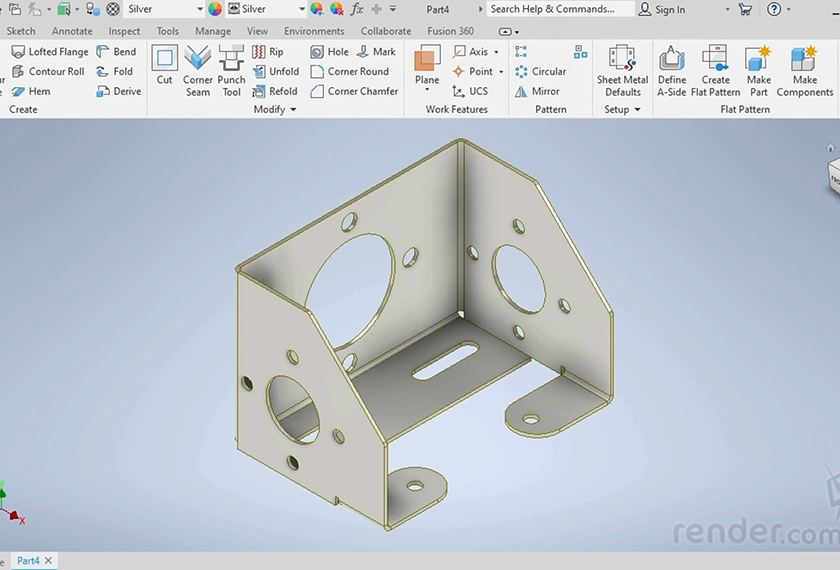
Task: Click the Sign In button
Action: 662,9
